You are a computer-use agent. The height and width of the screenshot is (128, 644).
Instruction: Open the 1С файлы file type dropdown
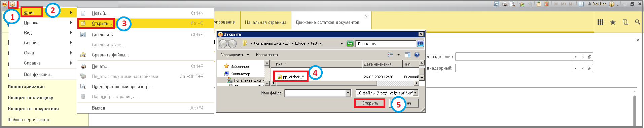(x=416, y=93)
